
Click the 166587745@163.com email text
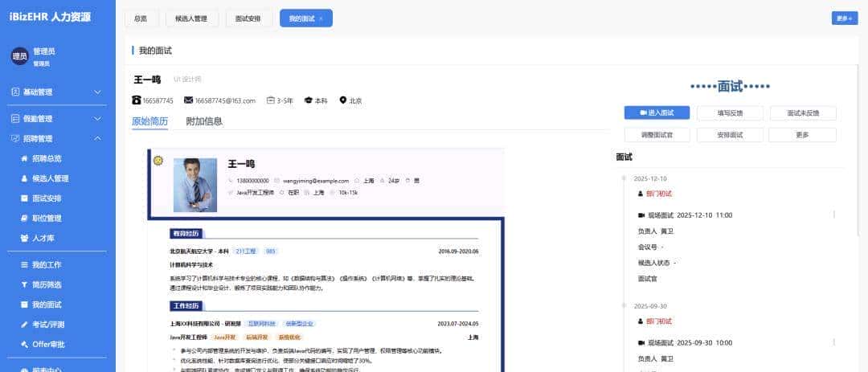(x=225, y=100)
